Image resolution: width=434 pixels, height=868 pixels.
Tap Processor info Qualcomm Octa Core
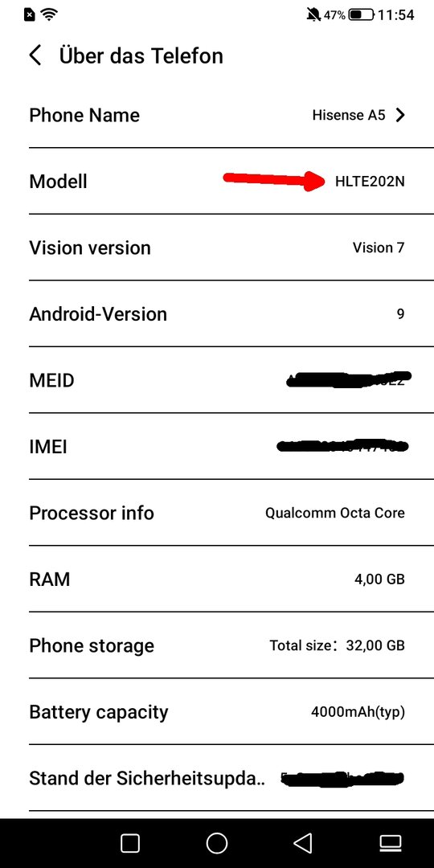[217, 513]
